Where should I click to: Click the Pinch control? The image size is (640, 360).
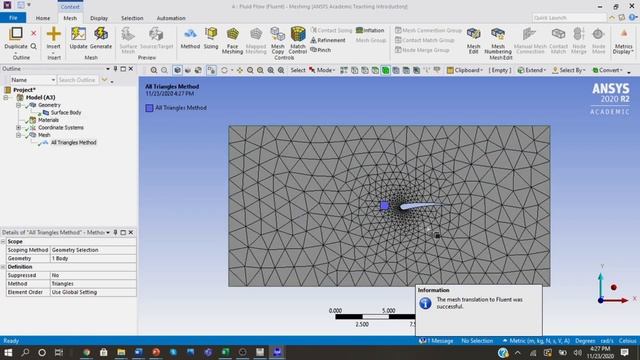click(320, 50)
